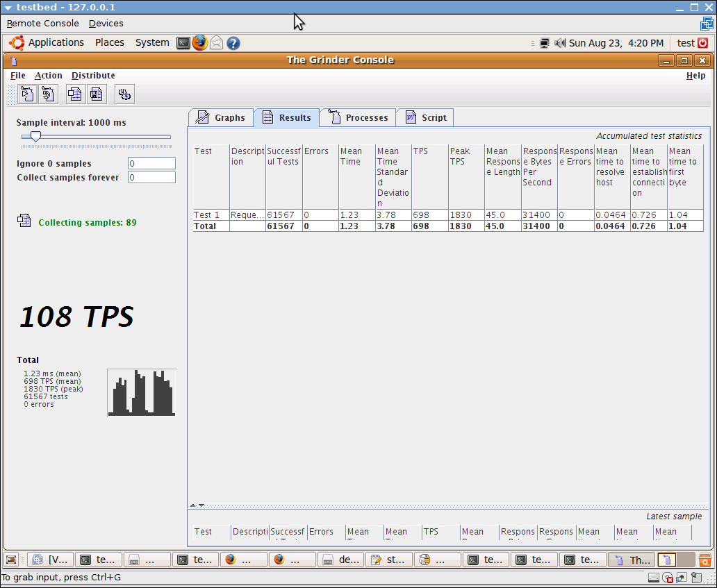Click the bold 'Total' row label in table
Image resolution: width=717 pixels, height=588 pixels.
tap(205, 226)
